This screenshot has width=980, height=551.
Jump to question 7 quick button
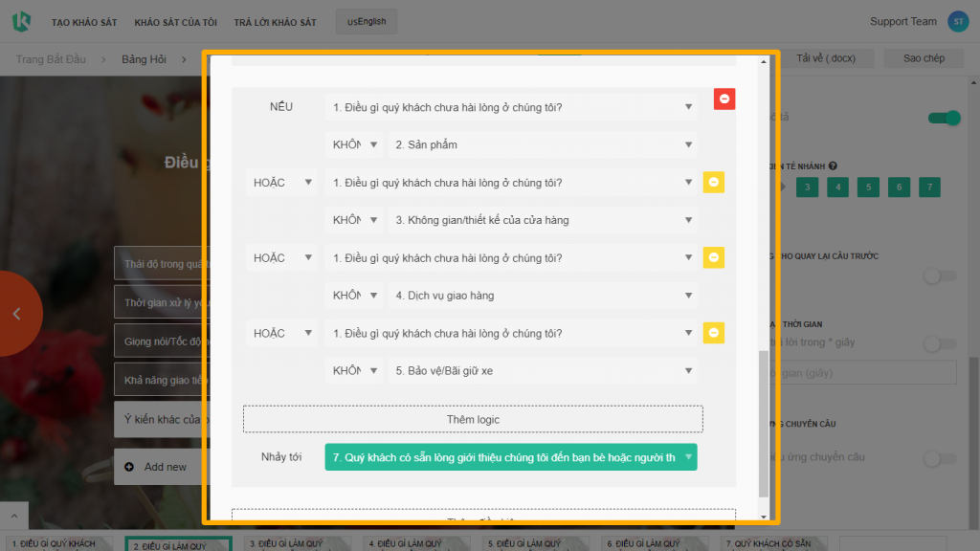pos(930,187)
